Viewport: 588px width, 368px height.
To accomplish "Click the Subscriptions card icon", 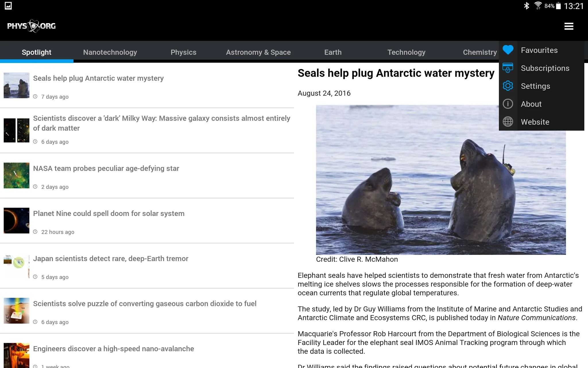I will (x=508, y=68).
